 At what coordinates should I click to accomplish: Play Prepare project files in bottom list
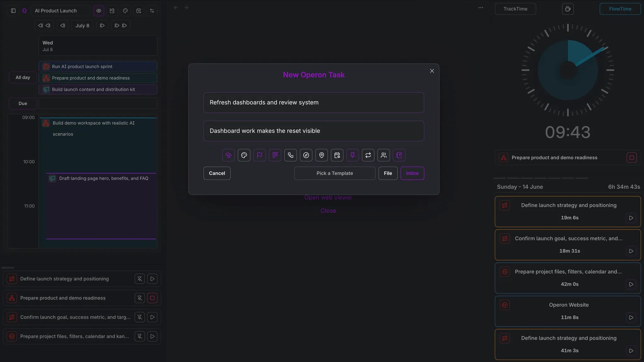(152, 336)
